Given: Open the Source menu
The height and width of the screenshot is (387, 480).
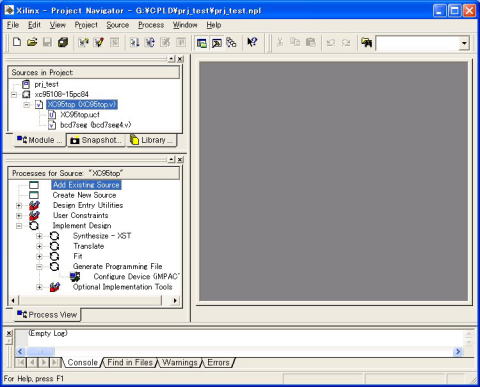Looking at the screenshot, I should point(117,25).
